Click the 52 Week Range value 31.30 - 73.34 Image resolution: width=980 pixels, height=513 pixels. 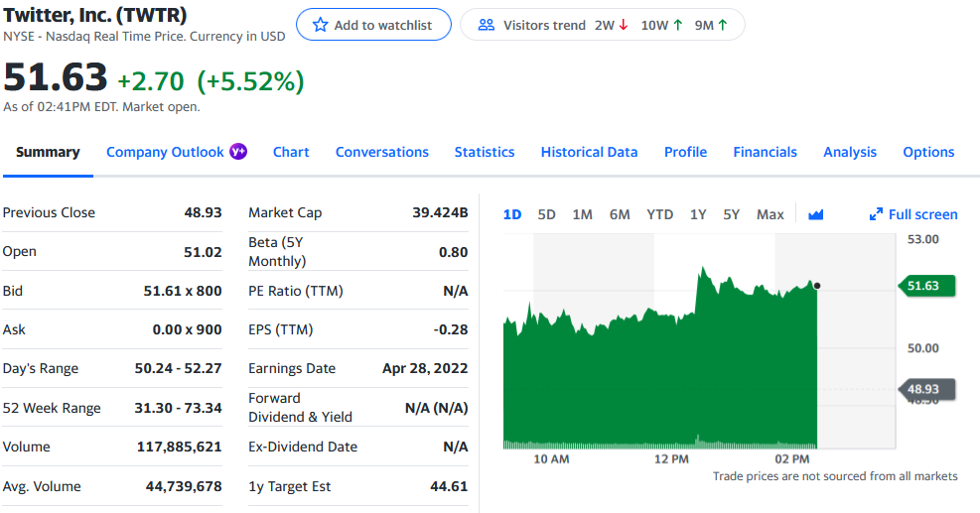pyautogui.click(x=178, y=408)
